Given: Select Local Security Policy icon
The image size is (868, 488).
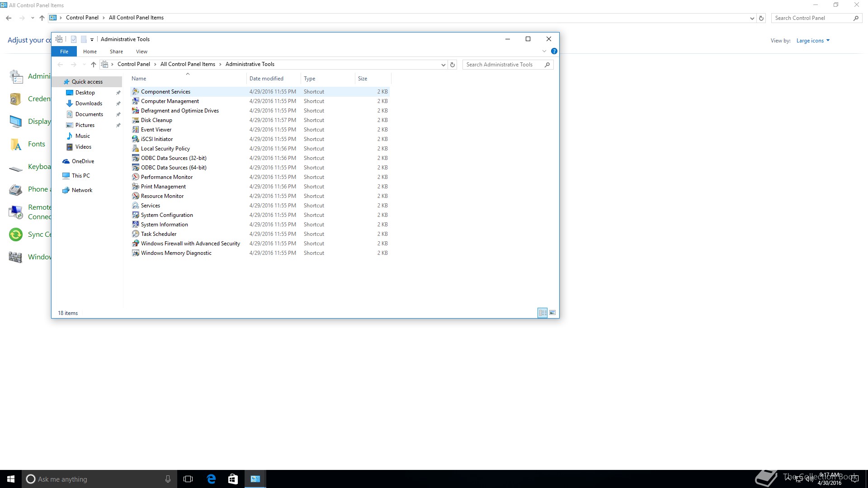Looking at the screenshot, I should click(135, 148).
